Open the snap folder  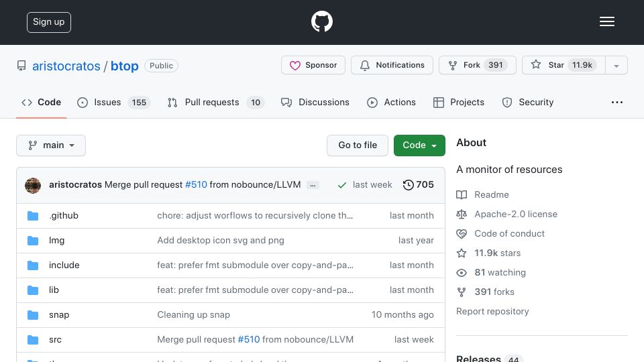click(59, 315)
